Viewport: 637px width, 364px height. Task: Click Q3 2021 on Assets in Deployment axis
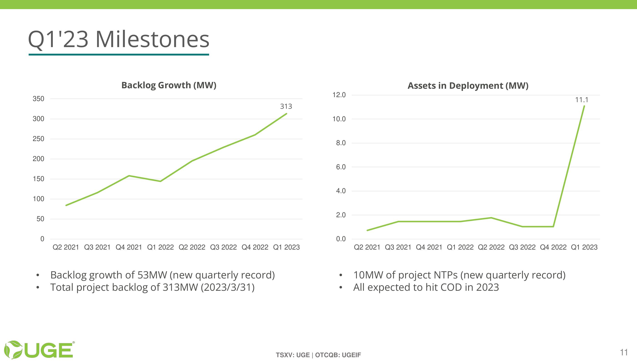pyautogui.click(x=398, y=247)
